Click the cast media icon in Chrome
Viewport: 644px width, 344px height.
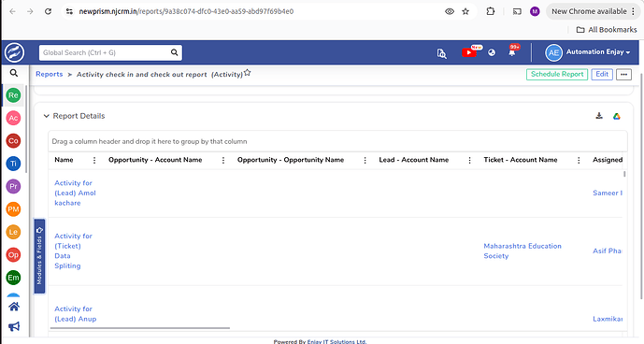[x=517, y=11]
